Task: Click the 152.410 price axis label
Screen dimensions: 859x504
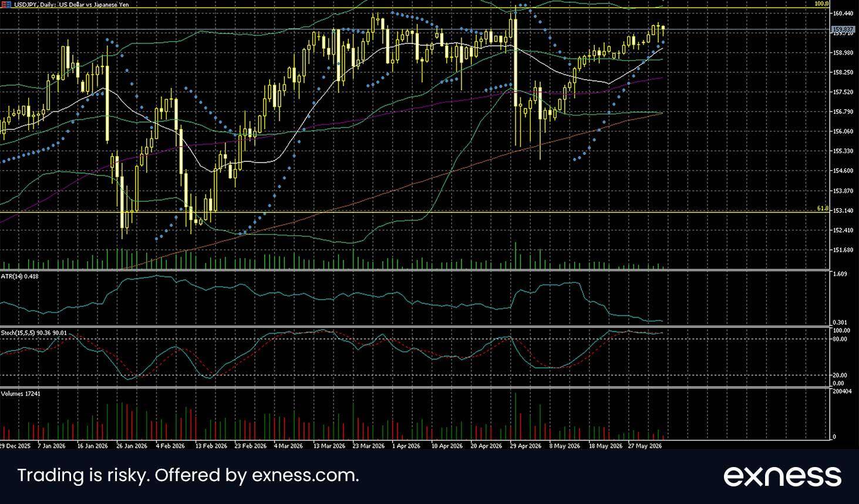Action: (x=842, y=230)
